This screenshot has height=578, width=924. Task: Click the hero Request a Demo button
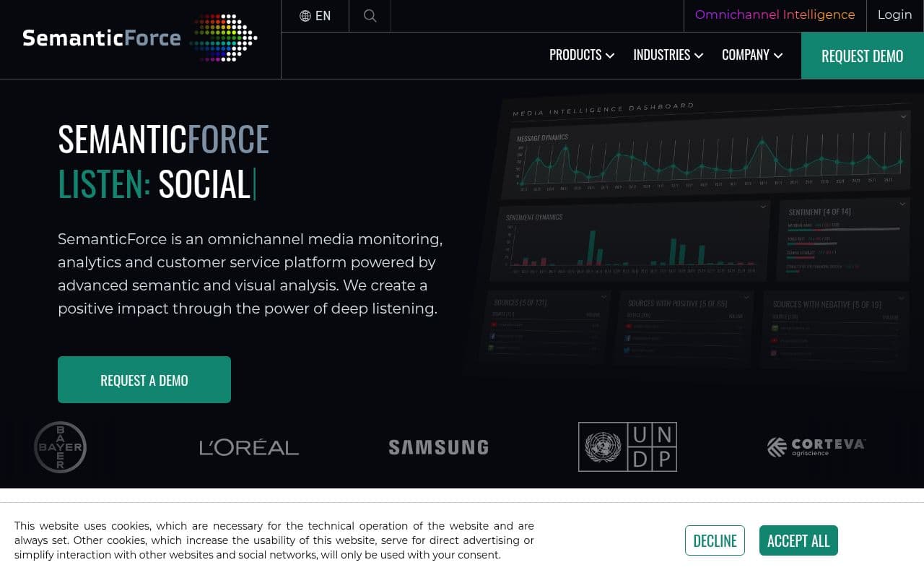coord(144,380)
